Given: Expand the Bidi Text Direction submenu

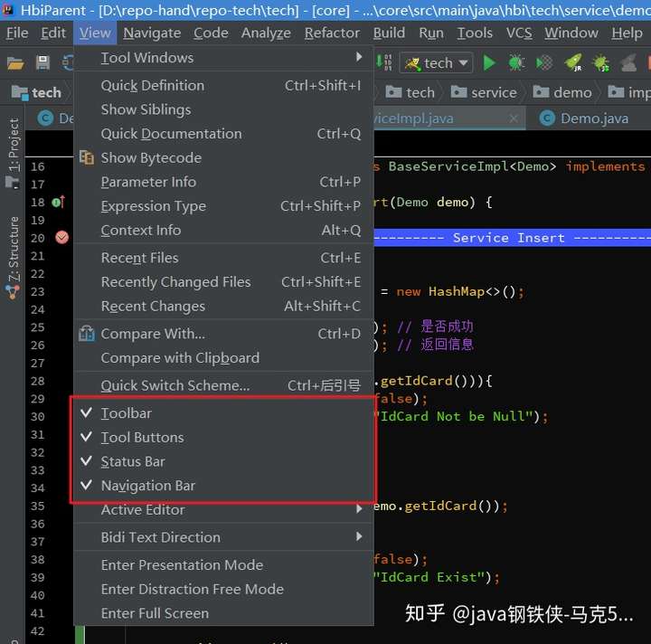Looking at the screenshot, I should [224, 537].
